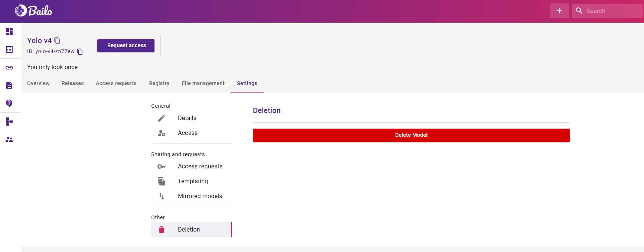Click the plus create button in header
The width and height of the screenshot is (644, 252).
[x=559, y=11]
